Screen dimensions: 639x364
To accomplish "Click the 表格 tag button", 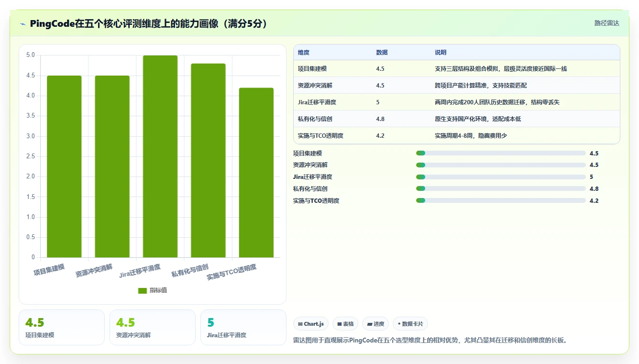I will click(x=345, y=324).
